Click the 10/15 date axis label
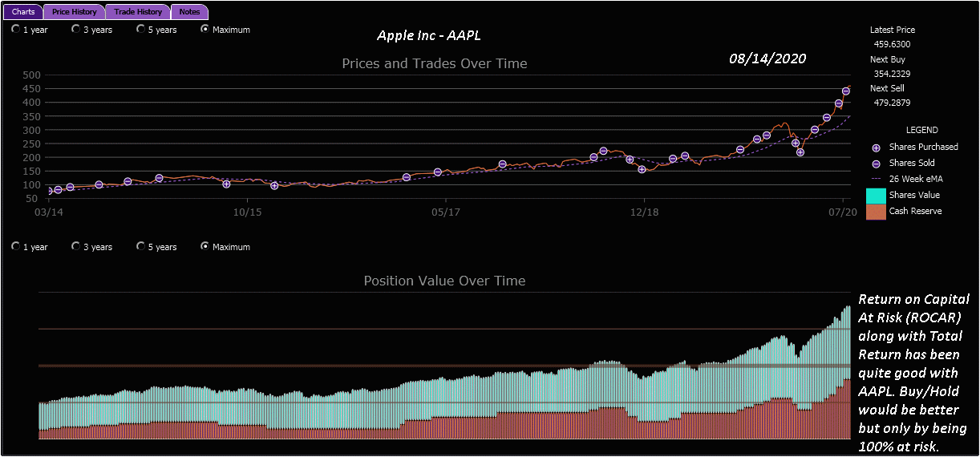 (247, 212)
